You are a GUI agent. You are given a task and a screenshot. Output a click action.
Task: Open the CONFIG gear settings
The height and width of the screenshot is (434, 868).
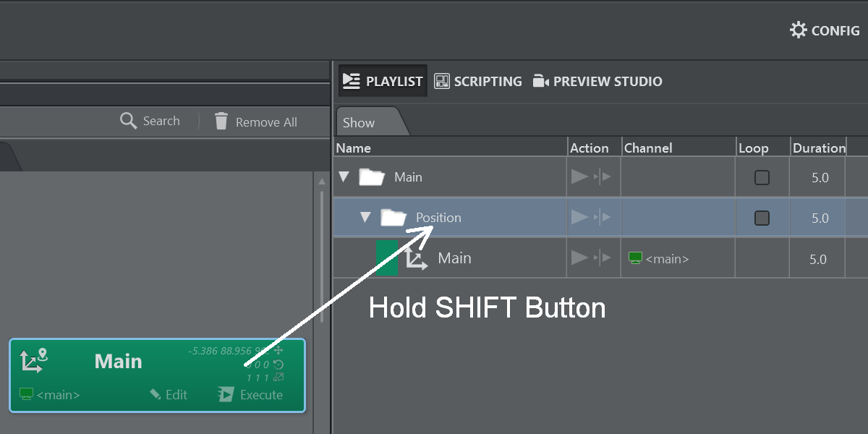pyautogui.click(x=799, y=30)
